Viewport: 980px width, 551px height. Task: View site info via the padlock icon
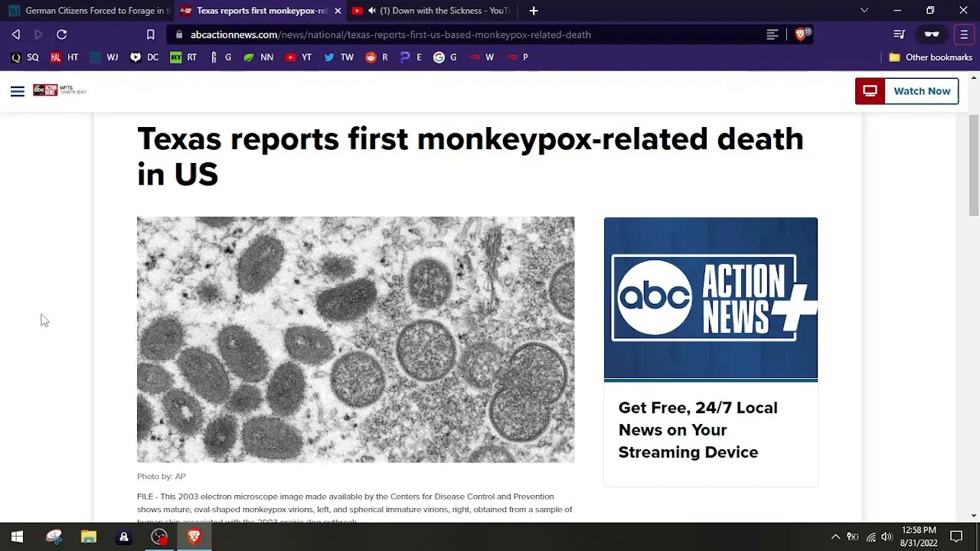click(179, 34)
